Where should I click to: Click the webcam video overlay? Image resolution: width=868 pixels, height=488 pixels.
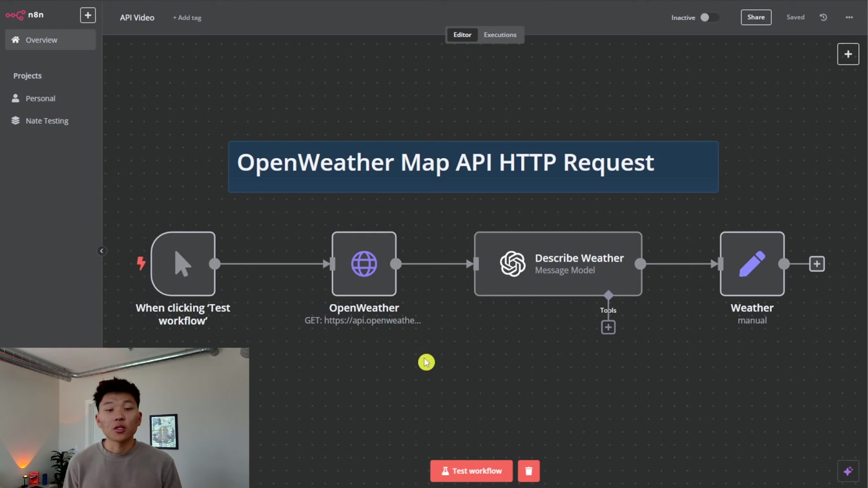click(x=125, y=418)
